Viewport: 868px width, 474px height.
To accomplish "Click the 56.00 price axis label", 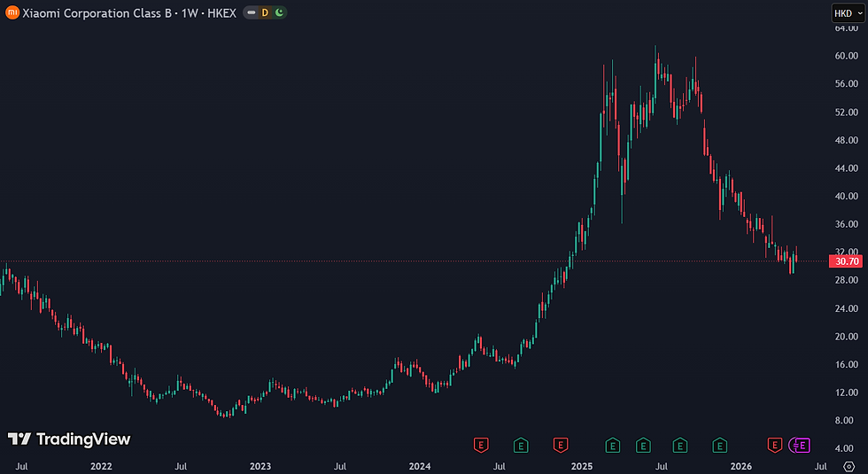I will [847, 83].
